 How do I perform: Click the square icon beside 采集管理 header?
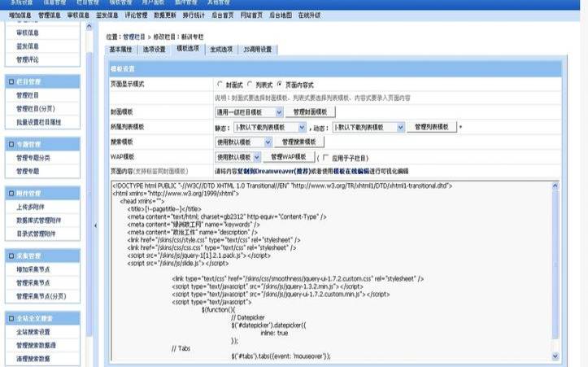10,255
